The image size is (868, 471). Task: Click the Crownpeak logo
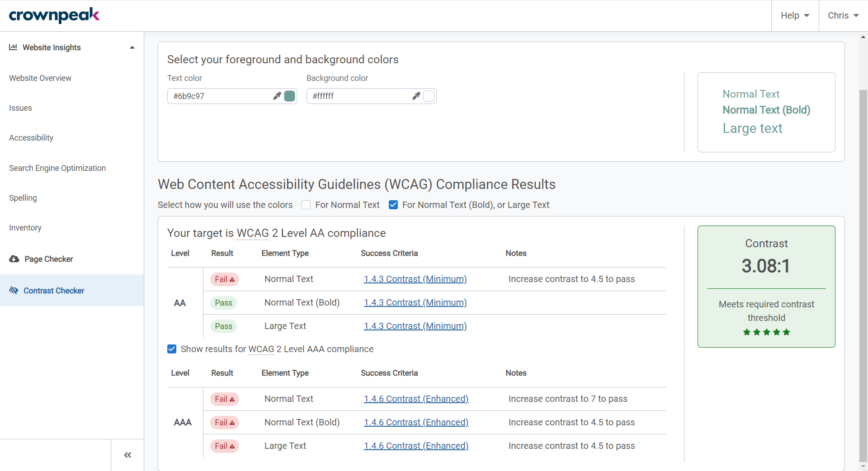(54, 15)
